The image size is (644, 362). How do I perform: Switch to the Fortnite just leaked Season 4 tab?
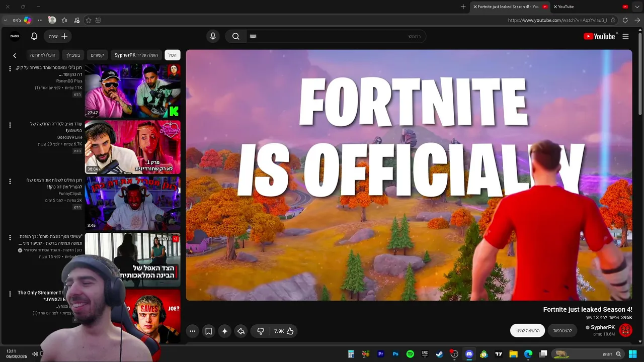coord(510,7)
